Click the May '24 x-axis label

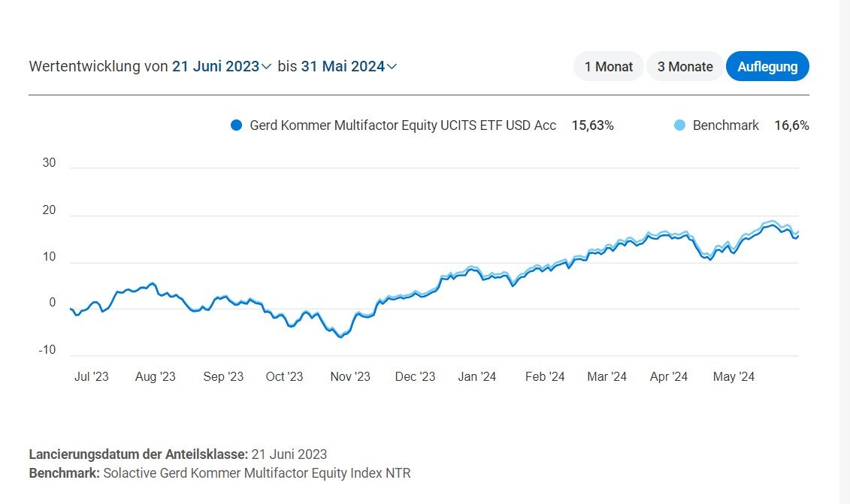click(734, 377)
